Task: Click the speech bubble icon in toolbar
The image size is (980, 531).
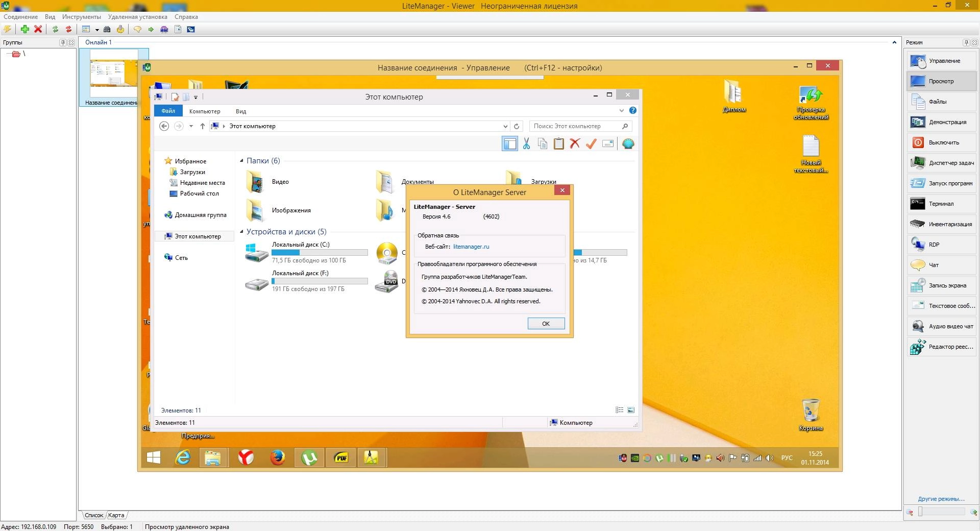Action: (137, 29)
